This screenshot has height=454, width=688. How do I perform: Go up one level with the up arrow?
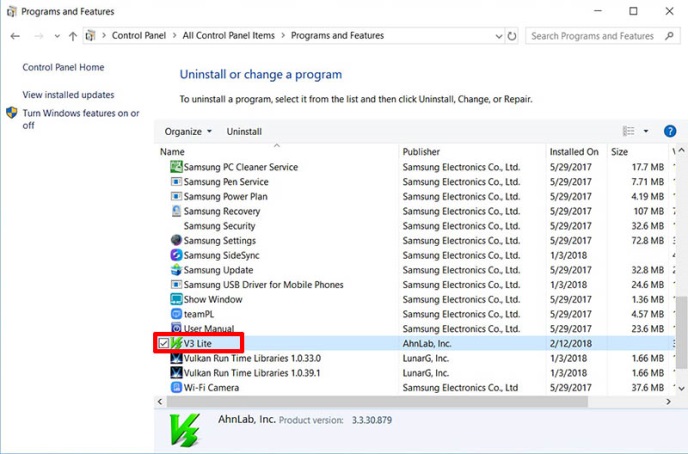(73, 36)
